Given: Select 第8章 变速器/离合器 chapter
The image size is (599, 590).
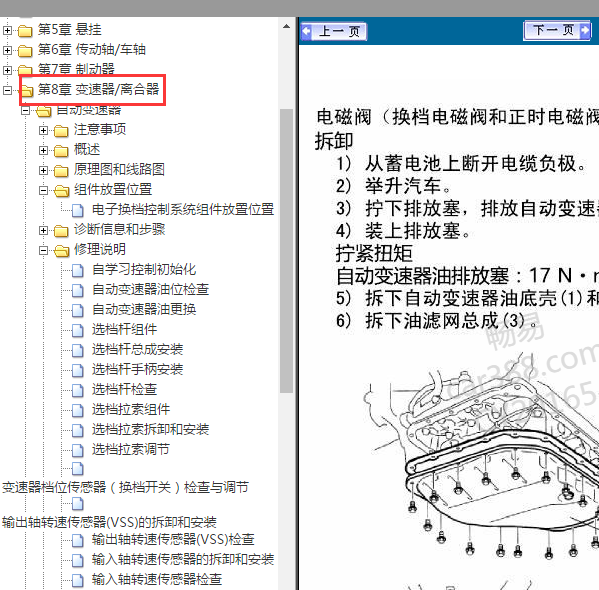Looking at the screenshot, I should point(98,89).
